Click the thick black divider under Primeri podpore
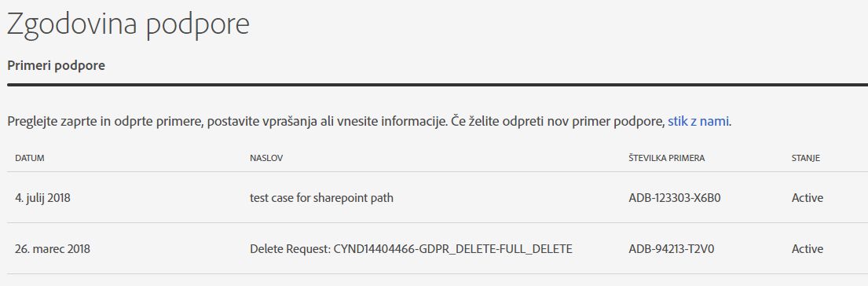The image size is (868, 286). point(438,85)
